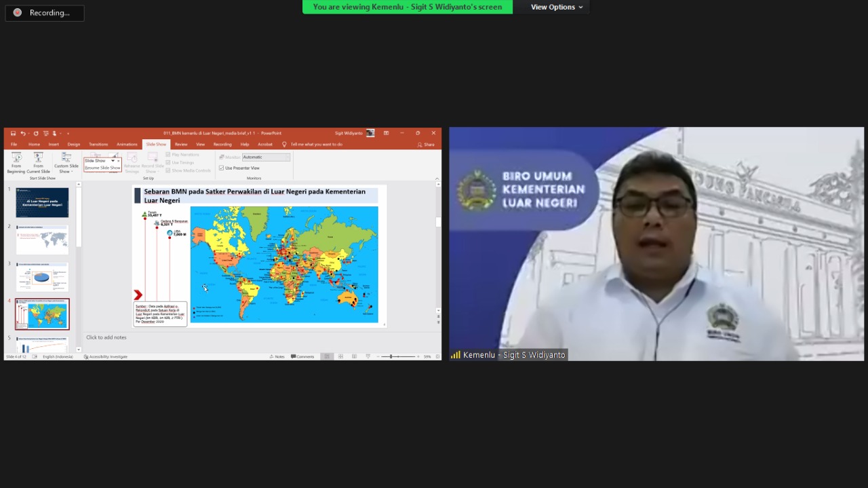Screen dimensions: 868x488
Task: Open Slide Sorter view from status bar
Action: click(340, 356)
